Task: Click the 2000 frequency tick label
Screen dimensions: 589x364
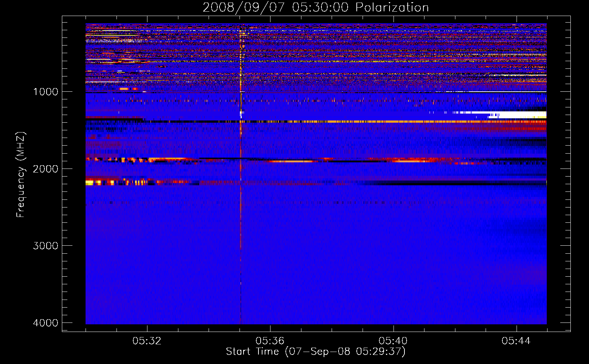Action: [46, 169]
